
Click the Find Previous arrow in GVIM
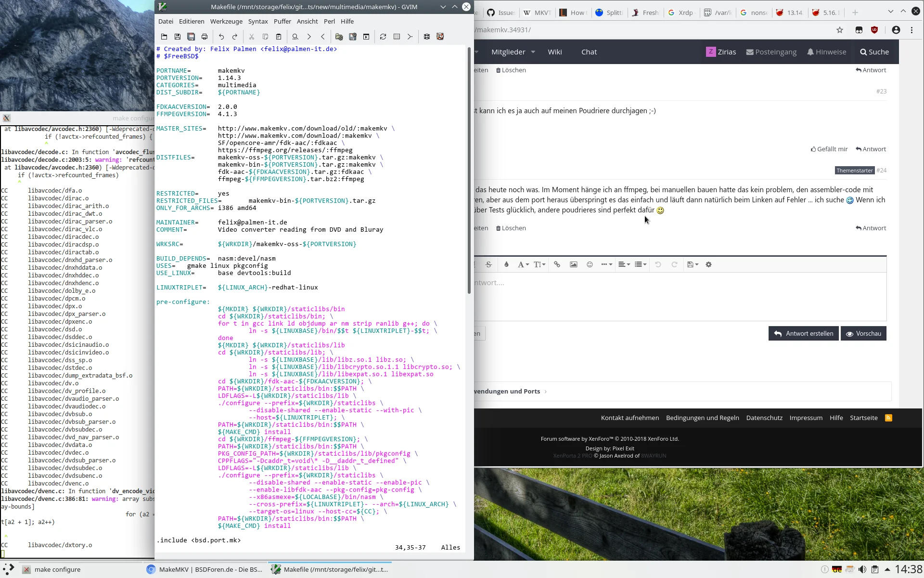(x=322, y=37)
